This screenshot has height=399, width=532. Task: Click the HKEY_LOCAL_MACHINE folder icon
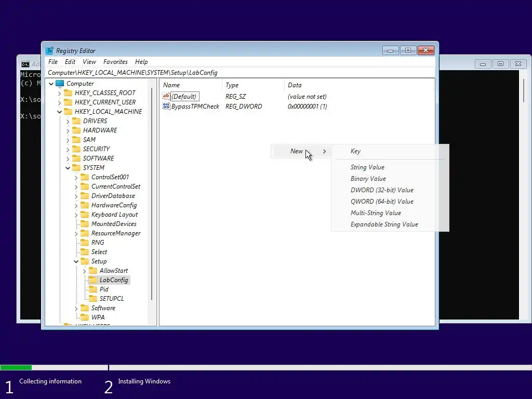pyautogui.click(x=68, y=111)
